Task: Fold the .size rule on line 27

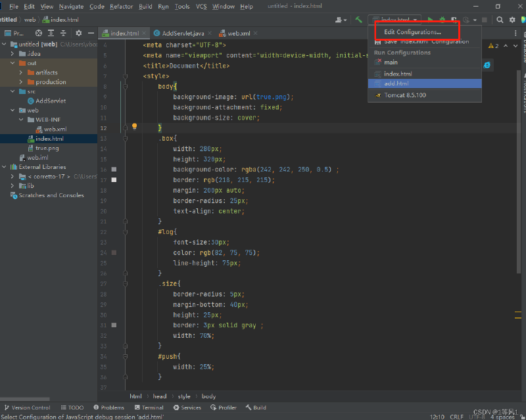Action: click(x=125, y=284)
